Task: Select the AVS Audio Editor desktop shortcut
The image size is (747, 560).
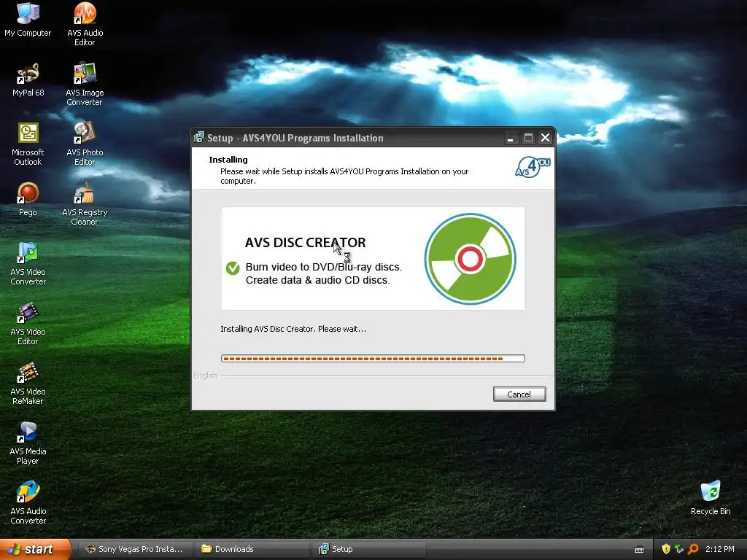Action: [x=85, y=24]
